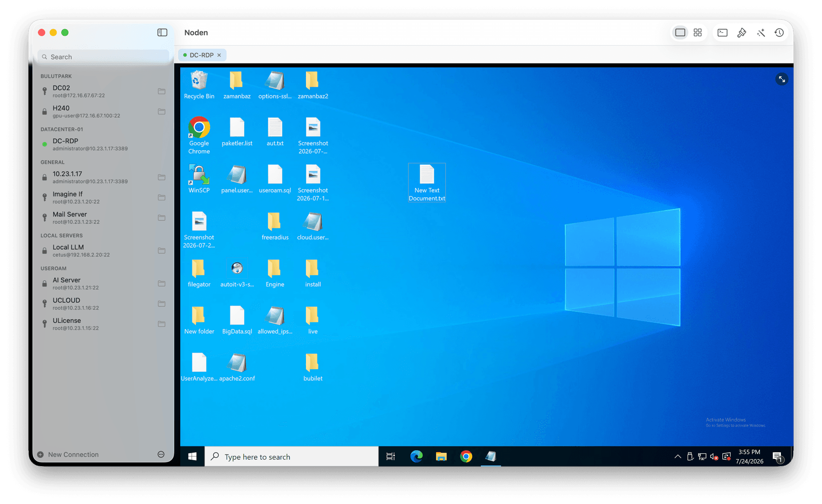Viewport: 822px width, 504px height.
Task: Select Imagine If connection
Action: click(103, 197)
